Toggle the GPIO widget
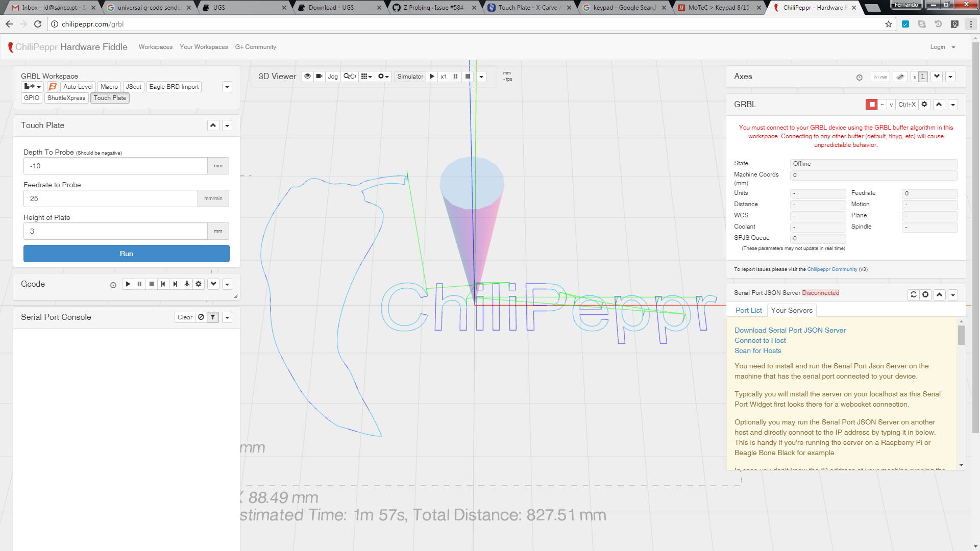980x551 pixels. [x=32, y=98]
